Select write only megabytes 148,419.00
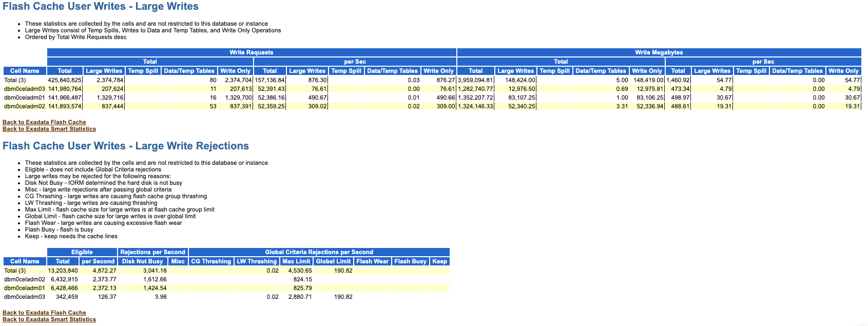Image resolution: width=868 pixels, height=326 pixels. (648, 80)
